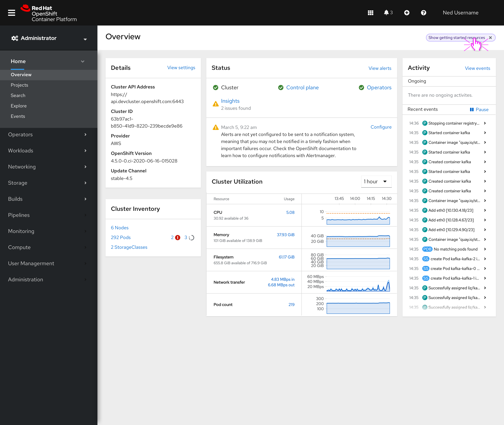This screenshot has height=425, width=504.
Task: Click the grid/waffle menu icon
Action: [x=370, y=13]
